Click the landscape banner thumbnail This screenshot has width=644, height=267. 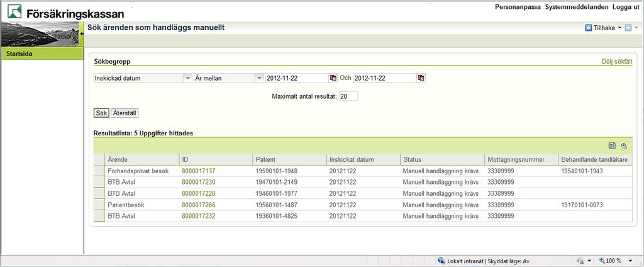click(40, 34)
